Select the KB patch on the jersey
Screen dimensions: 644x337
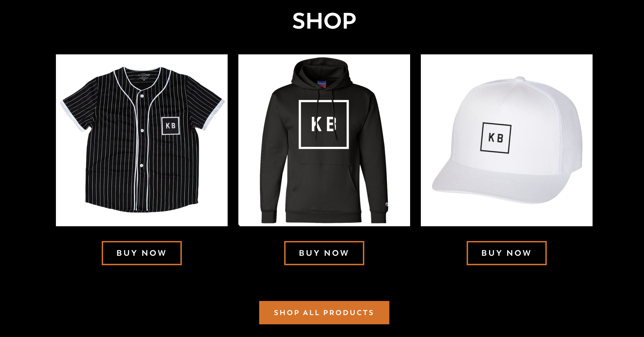pos(171,126)
